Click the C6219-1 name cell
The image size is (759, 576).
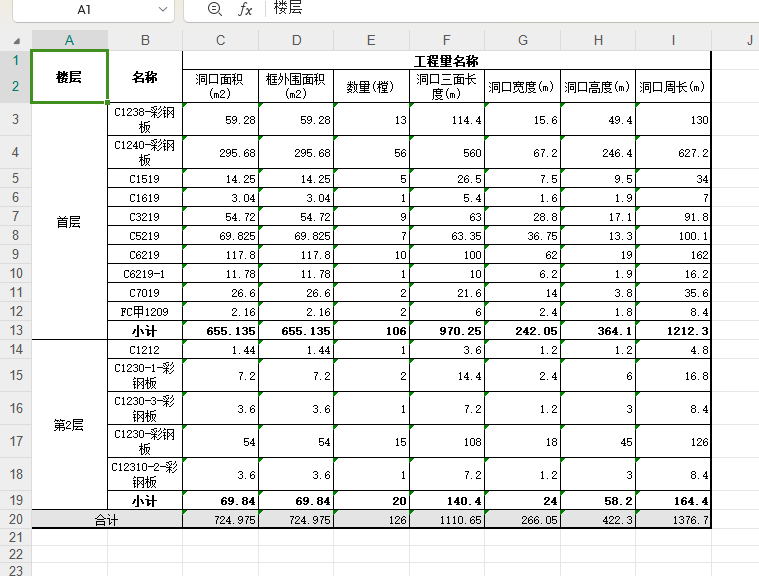(145, 273)
